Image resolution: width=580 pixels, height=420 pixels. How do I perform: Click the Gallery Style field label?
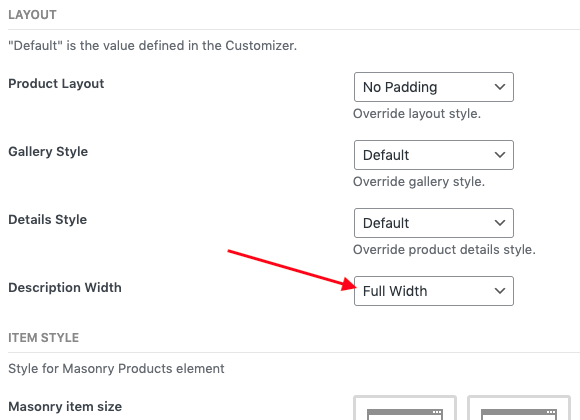tap(48, 152)
